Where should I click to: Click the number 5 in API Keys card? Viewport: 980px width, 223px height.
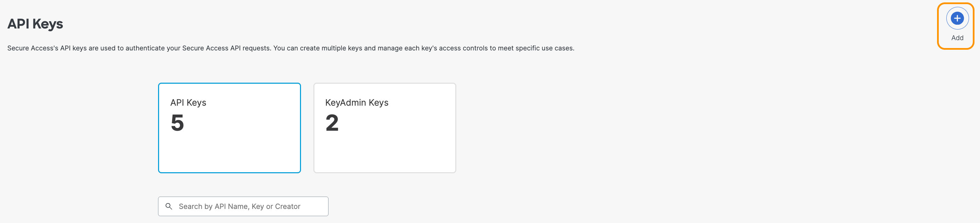177,123
